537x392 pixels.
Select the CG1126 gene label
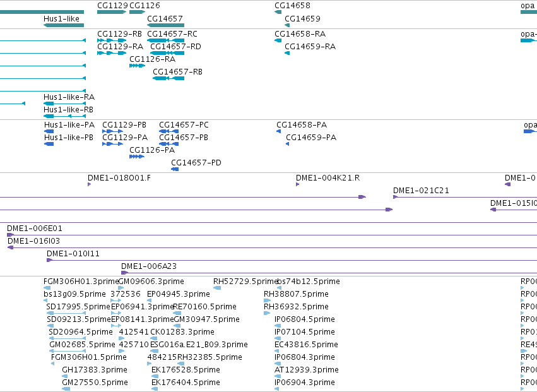pos(145,6)
